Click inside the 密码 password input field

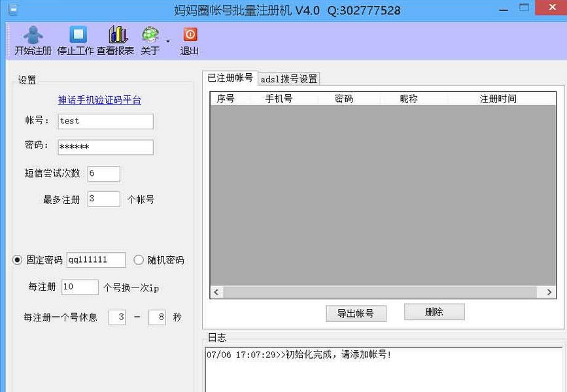(x=105, y=147)
